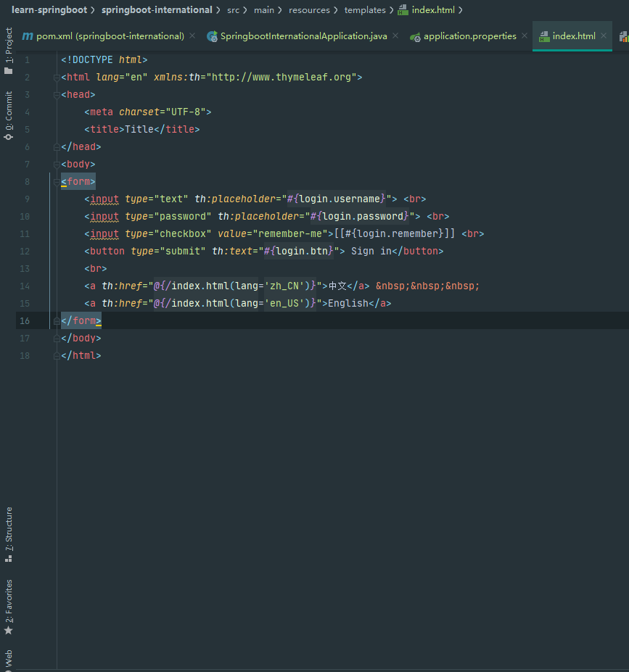Click the resources breadcrumb
Viewport: 629px width, 672px height.
click(309, 10)
